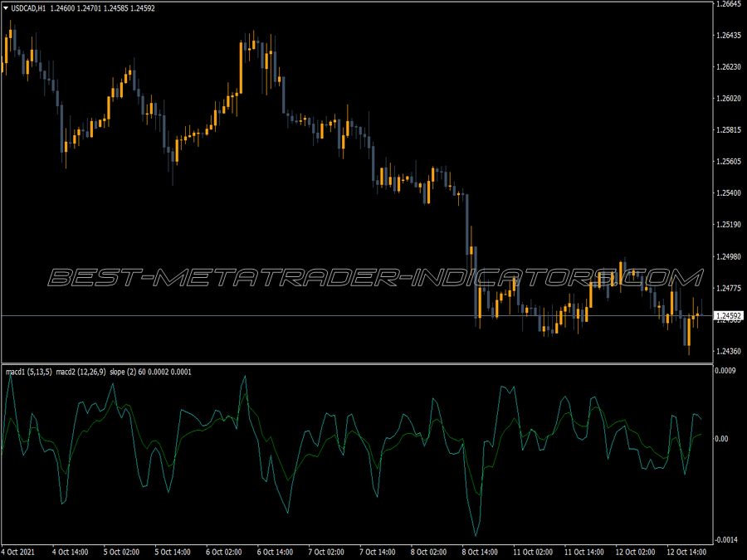This screenshot has height=560, width=747.
Task: Click the 8 Oct 14:00 time label
Action: [480, 552]
